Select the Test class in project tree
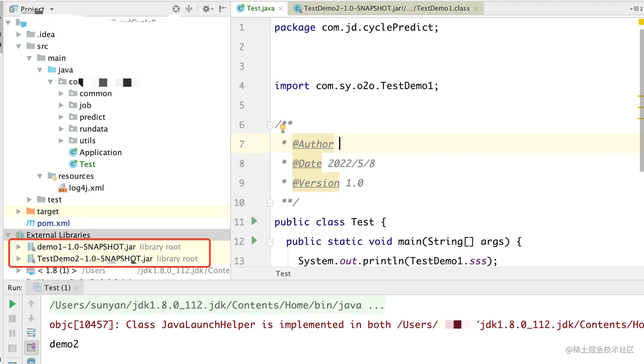The height and width of the screenshot is (364, 644). click(87, 164)
